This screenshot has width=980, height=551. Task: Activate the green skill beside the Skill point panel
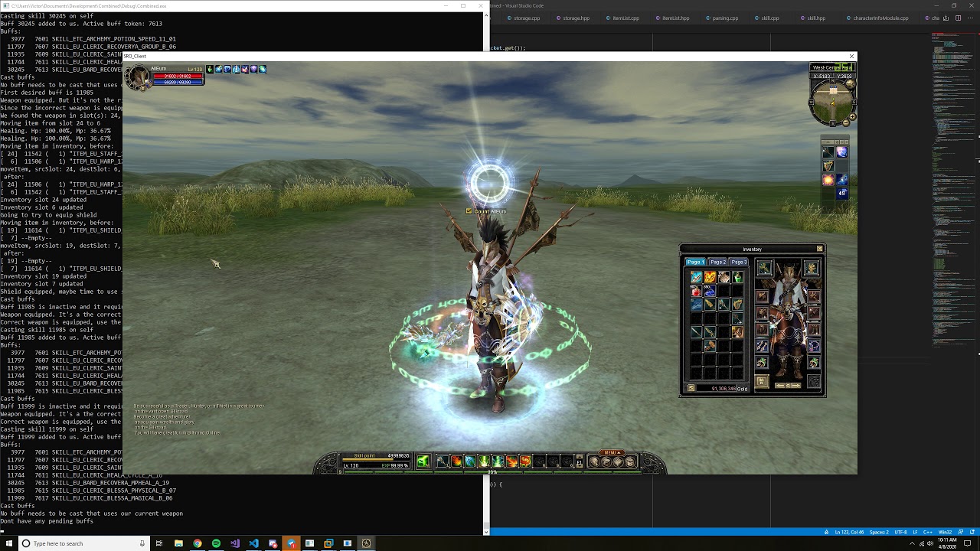coord(422,461)
